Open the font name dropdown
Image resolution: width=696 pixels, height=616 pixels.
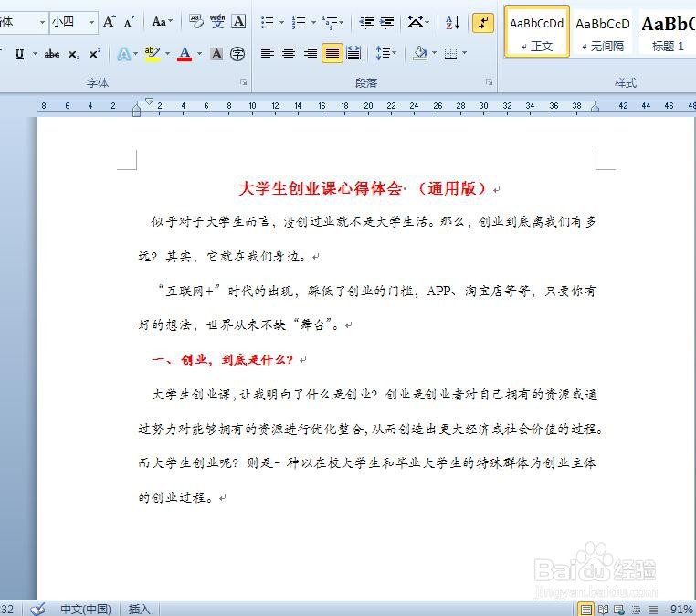pos(42,22)
